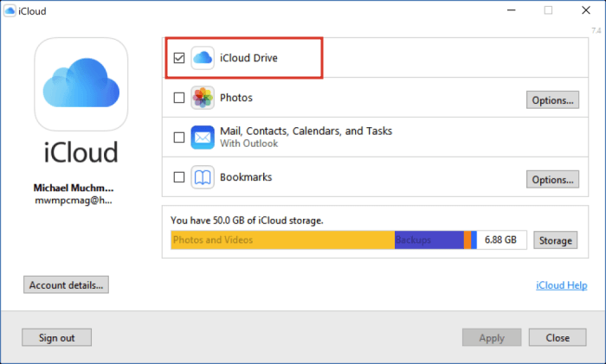The width and height of the screenshot is (606, 364).
Task: Click the Sign out button
Action: pyautogui.click(x=56, y=337)
